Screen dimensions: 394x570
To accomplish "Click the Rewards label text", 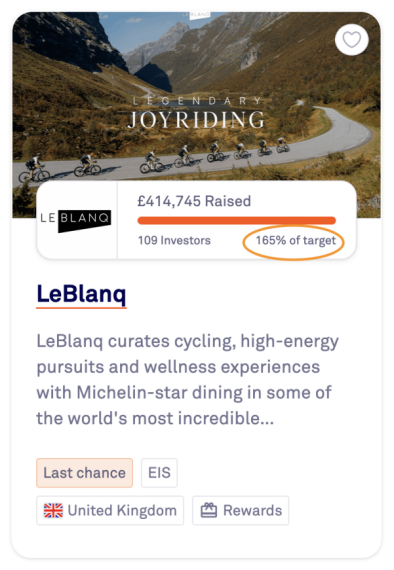I will pos(253,510).
